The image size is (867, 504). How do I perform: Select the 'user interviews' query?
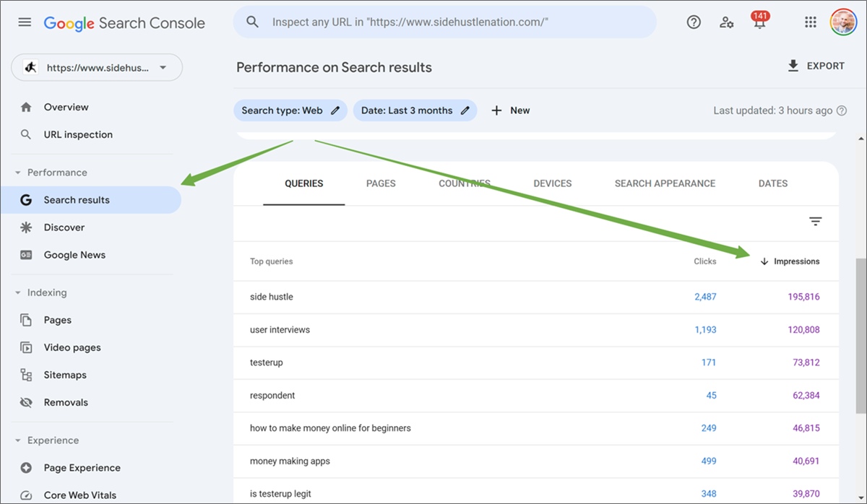[280, 330]
